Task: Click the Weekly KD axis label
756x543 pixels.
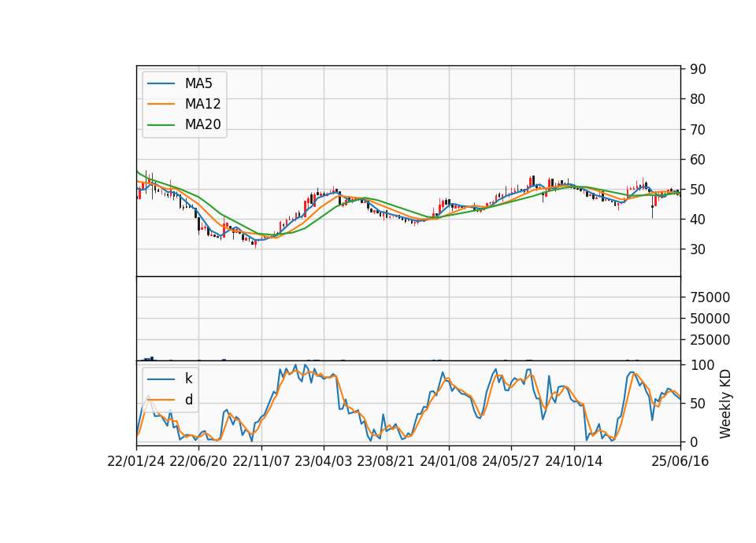Action: pyautogui.click(x=724, y=404)
